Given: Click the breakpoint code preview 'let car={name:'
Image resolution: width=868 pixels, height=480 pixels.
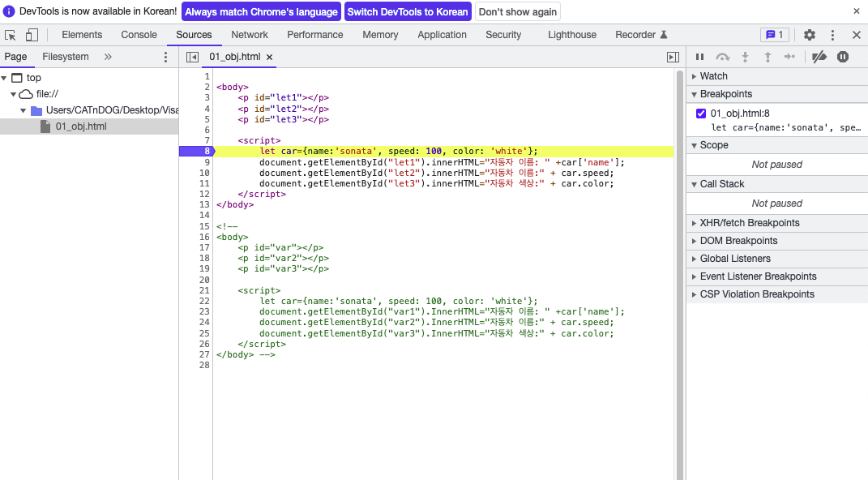Looking at the screenshot, I should click(x=785, y=127).
